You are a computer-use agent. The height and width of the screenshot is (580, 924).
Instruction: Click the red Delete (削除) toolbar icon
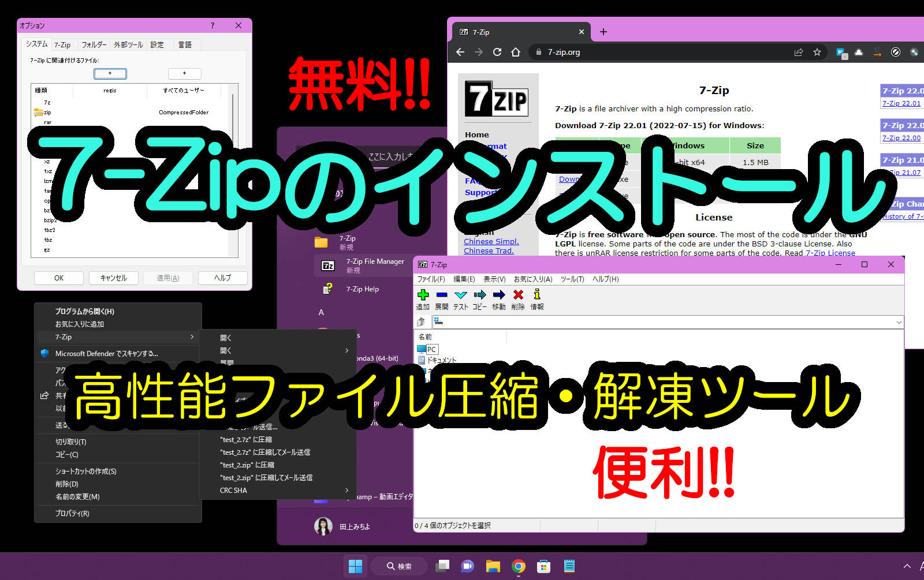tap(518, 295)
